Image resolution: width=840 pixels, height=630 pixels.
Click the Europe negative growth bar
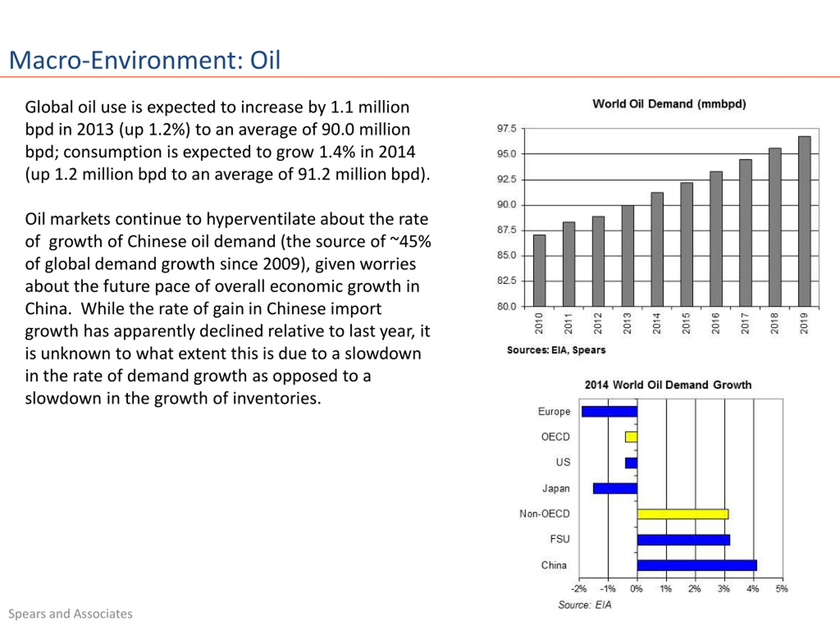tap(610, 411)
